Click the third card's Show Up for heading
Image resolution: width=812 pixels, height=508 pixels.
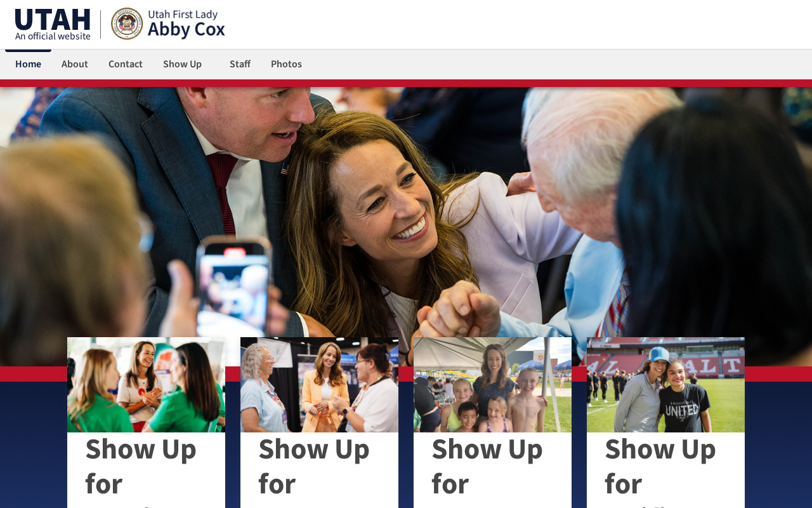487,466
